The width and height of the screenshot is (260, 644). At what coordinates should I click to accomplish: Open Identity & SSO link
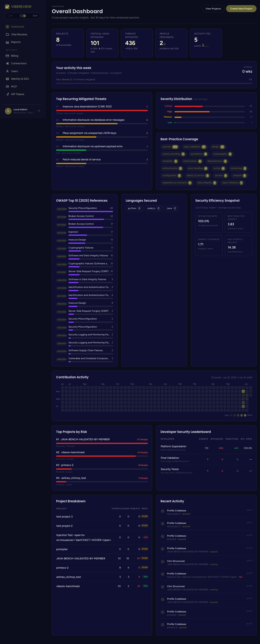click(x=23, y=79)
